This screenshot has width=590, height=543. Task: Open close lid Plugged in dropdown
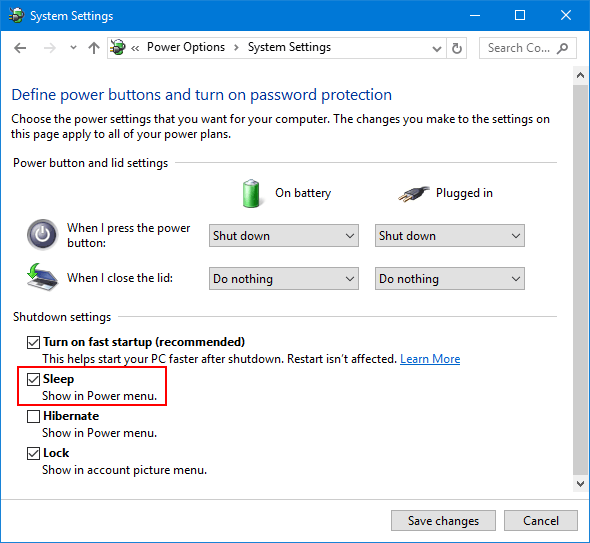[450, 278]
